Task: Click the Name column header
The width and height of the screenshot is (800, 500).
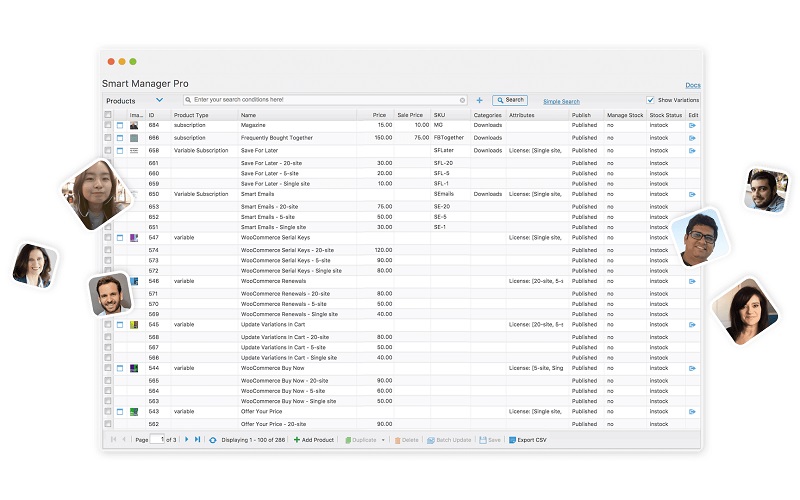Action: tap(249, 115)
